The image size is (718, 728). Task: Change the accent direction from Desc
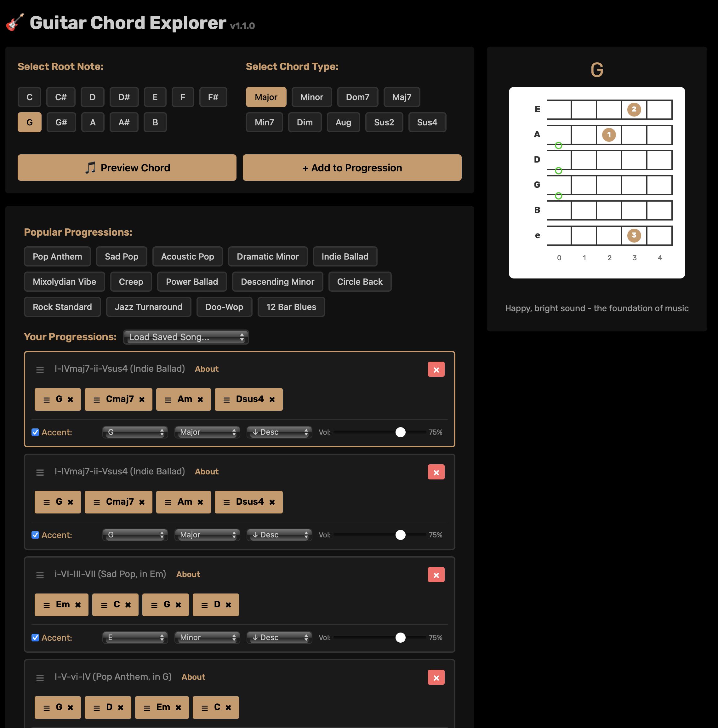click(279, 432)
